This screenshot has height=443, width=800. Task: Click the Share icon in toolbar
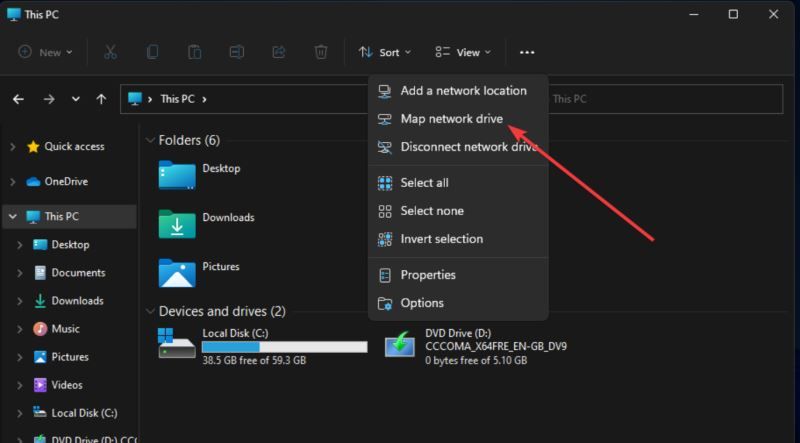(x=279, y=52)
